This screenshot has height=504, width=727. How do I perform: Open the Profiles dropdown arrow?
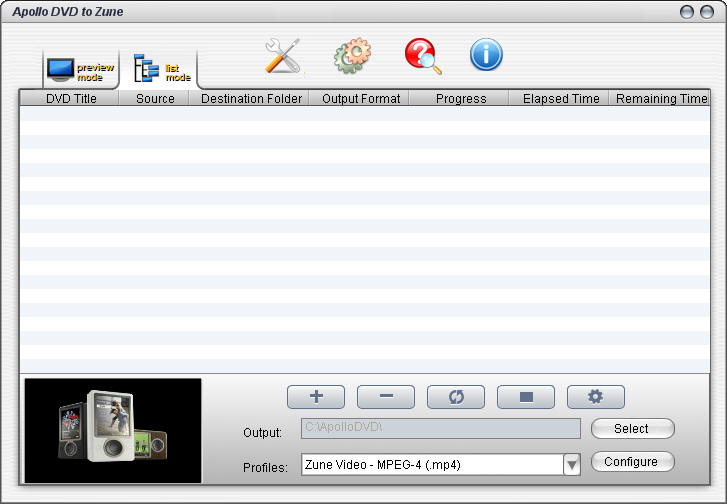(x=572, y=464)
